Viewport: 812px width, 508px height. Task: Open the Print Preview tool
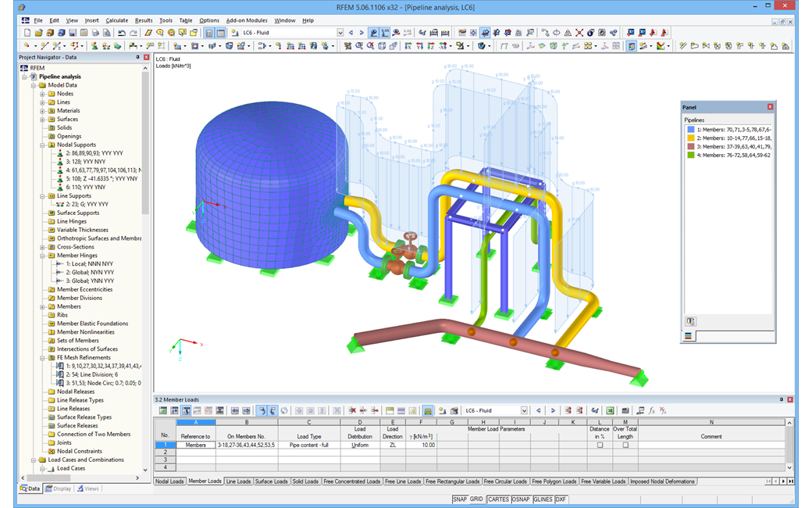tap(105, 32)
